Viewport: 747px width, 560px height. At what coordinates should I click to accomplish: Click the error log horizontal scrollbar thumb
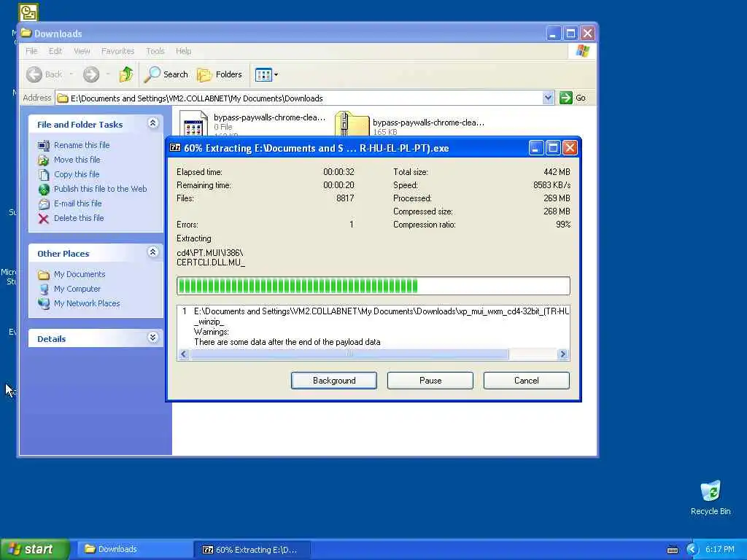point(349,354)
